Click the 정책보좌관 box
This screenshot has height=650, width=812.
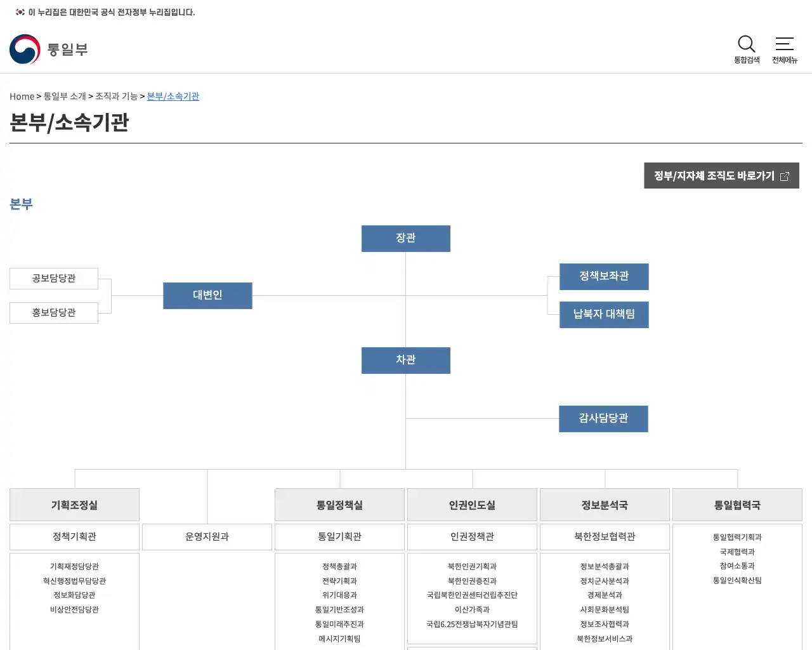[x=604, y=277]
